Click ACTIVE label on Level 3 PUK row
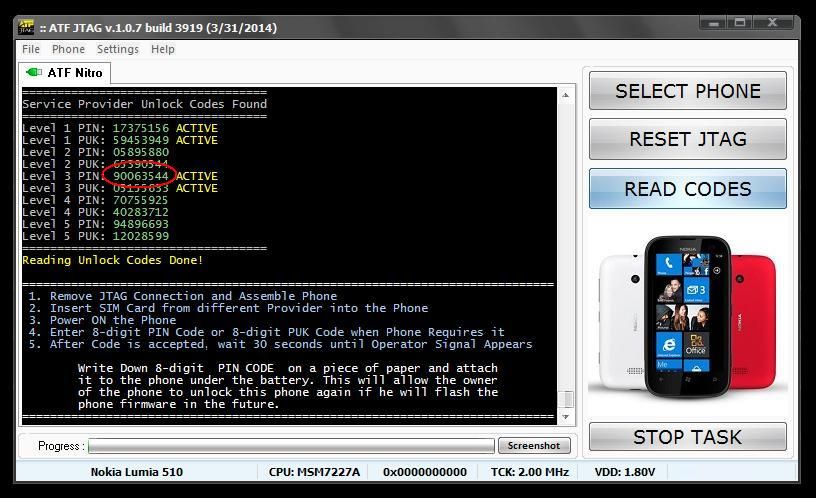The image size is (816, 498). coord(197,188)
